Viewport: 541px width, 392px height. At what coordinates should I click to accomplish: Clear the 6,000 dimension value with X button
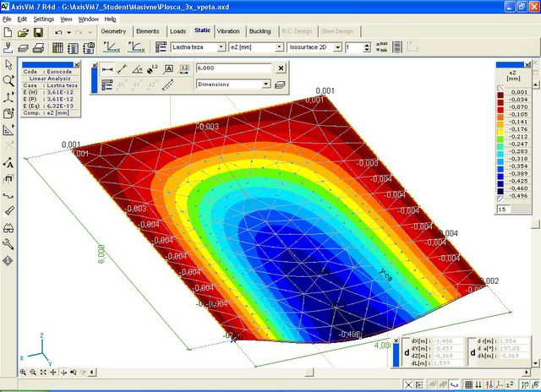coord(281,68)
